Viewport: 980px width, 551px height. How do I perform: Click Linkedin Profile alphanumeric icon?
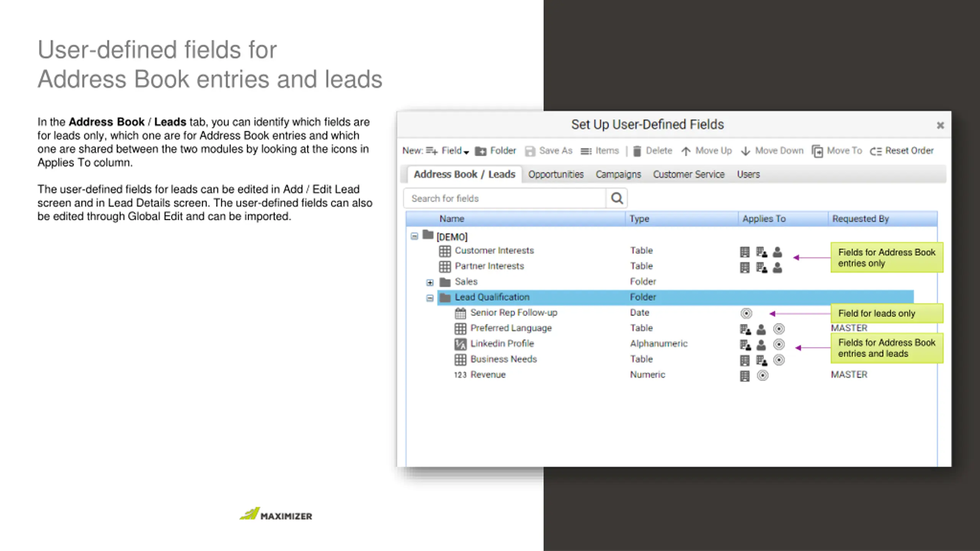460,344
